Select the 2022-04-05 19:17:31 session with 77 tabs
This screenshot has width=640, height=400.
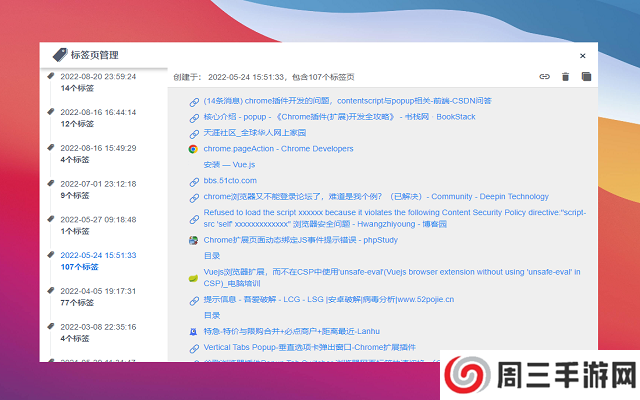[x=98, y=291]
